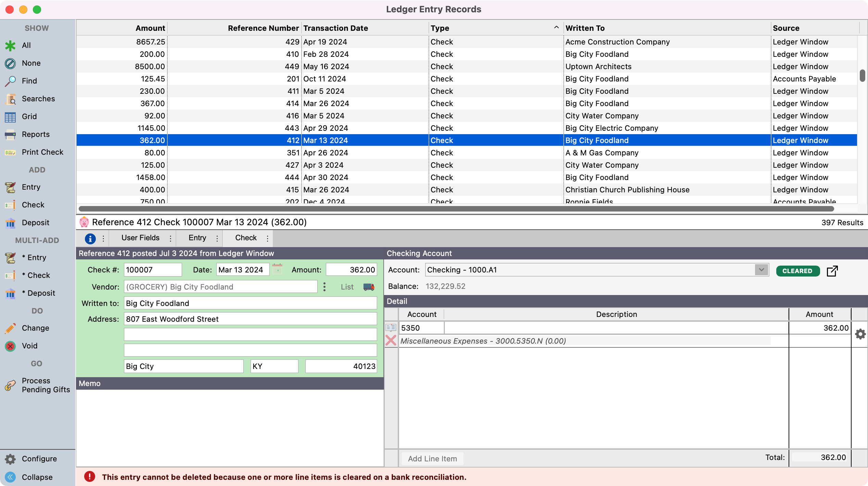Reverse the Type column sort order
Viewport: 868px width, 486px height.
556,27
